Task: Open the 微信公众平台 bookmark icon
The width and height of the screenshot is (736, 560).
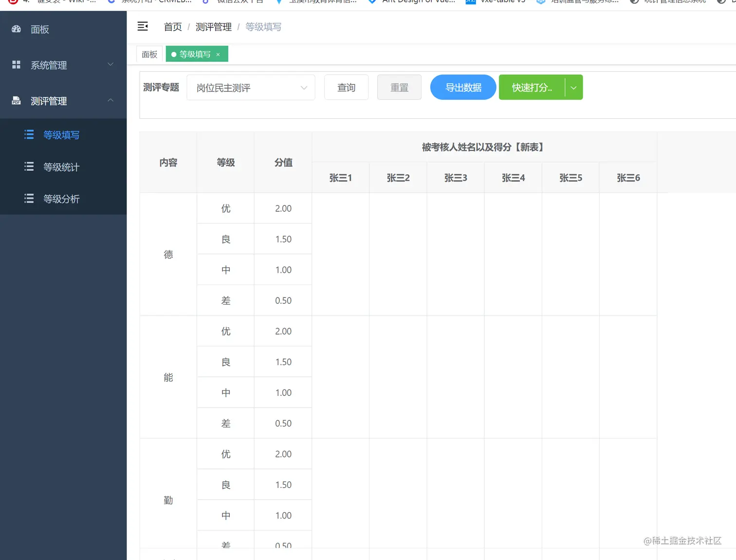Action: point(204,2)
